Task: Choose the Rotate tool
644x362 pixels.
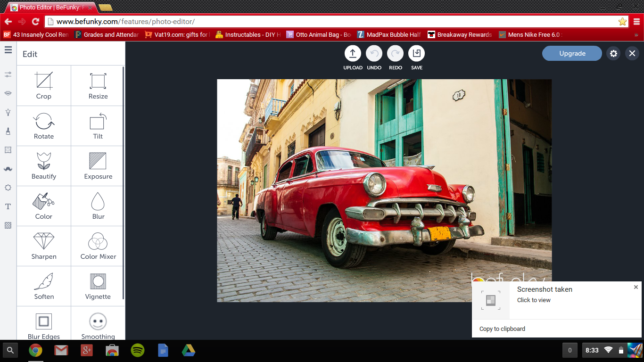Action: point(44,126)
